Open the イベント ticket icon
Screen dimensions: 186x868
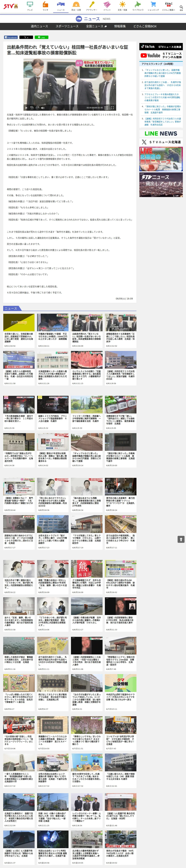pos(107,6)
